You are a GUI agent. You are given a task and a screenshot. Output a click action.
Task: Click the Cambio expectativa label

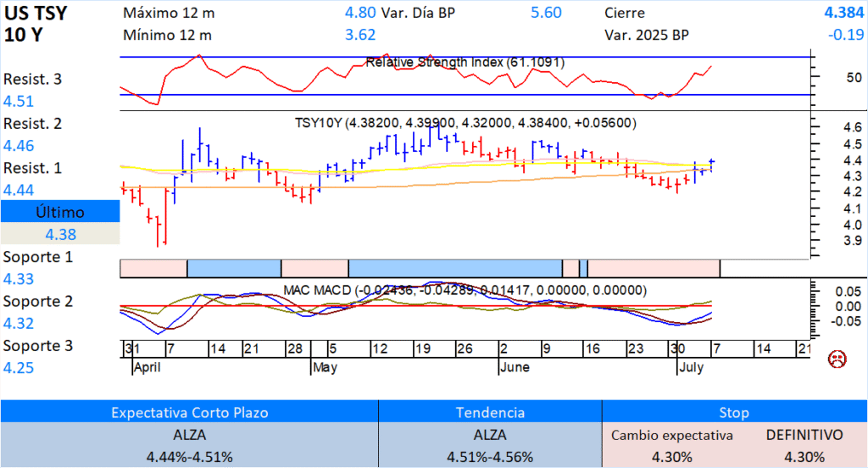(x=671, y=436)
